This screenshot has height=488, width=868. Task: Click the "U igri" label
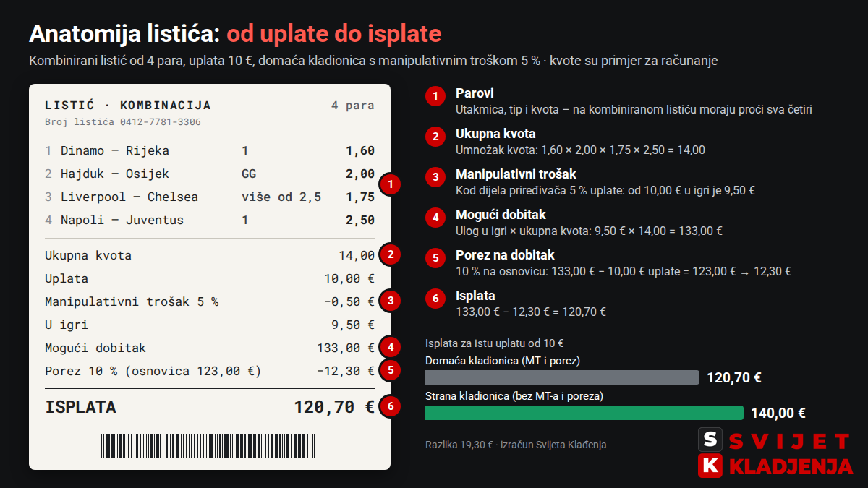tap(67, 325)
